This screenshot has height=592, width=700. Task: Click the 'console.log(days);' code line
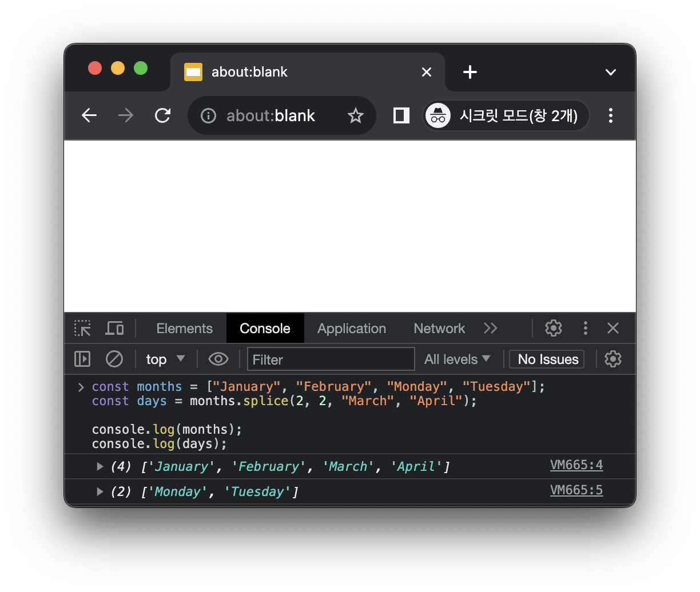(x=160, y=444)
